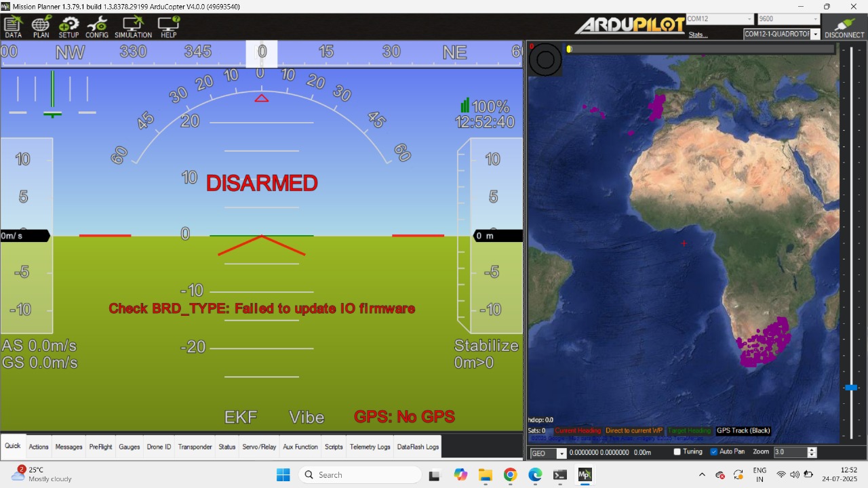Image resolution: width=868 pixels, height=488 pixels.
Task: Click the Stats... link
Action: coord(698,35)
